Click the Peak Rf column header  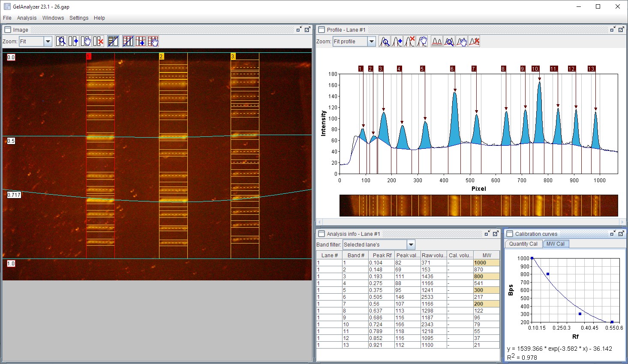coord(382,255)
